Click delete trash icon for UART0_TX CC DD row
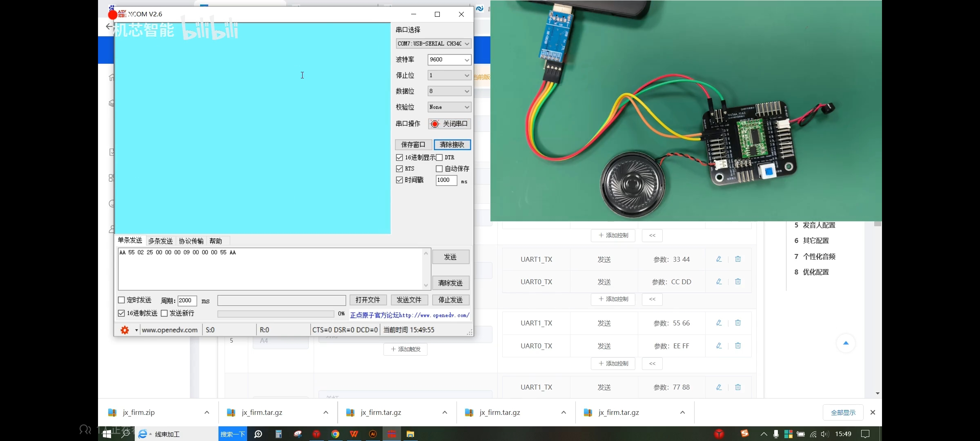Screen dimensions: 980x441 coord(738,281)
